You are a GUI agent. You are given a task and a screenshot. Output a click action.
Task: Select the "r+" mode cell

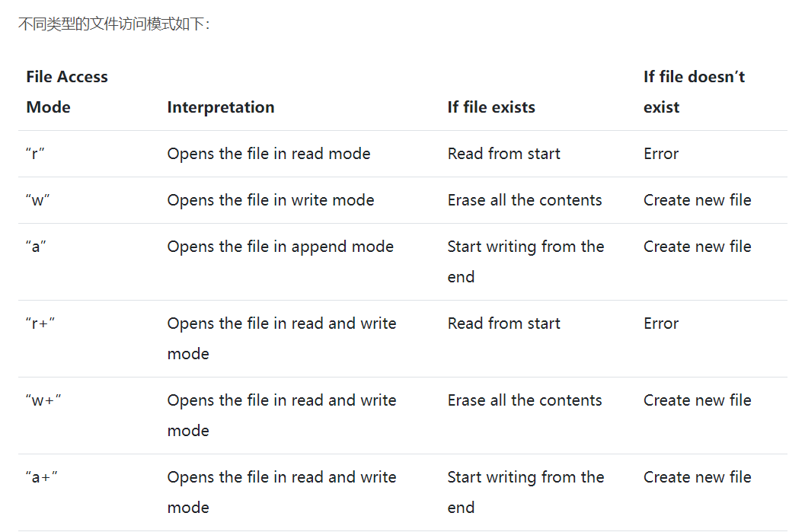(x=40, y=323)
